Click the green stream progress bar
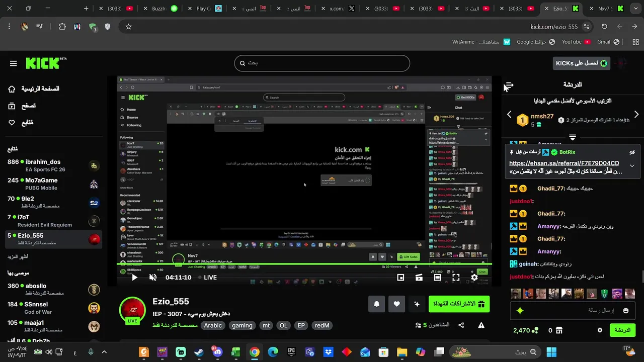The width and height of the screenshot is (644, 362). click(304, 264)
